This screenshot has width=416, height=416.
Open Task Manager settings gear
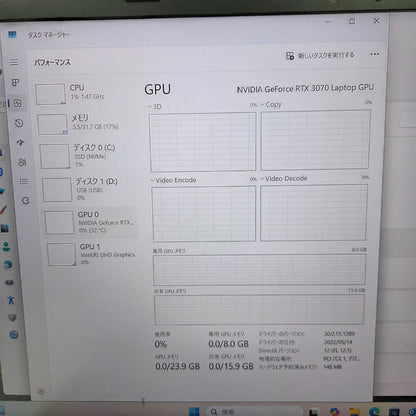[x=41, y=391]
